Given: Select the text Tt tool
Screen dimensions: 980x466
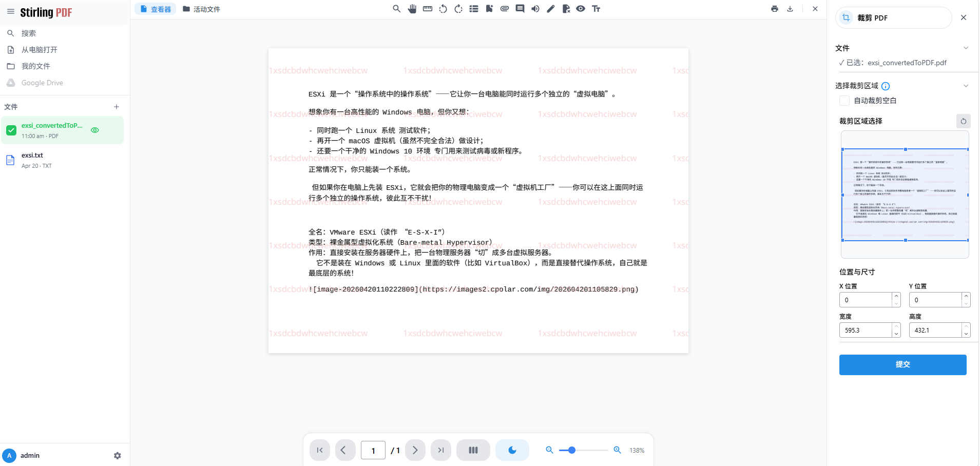Looking at the screenshot, I should point(596,9).
